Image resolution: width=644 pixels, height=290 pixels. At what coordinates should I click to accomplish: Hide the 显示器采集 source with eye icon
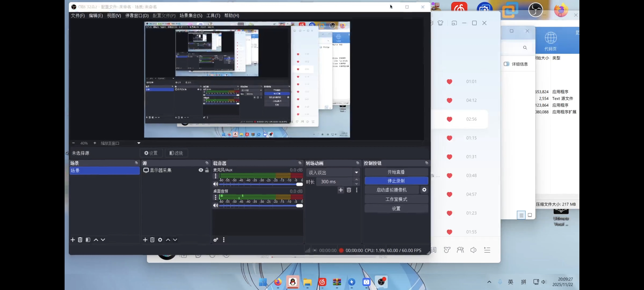point(201,170)
